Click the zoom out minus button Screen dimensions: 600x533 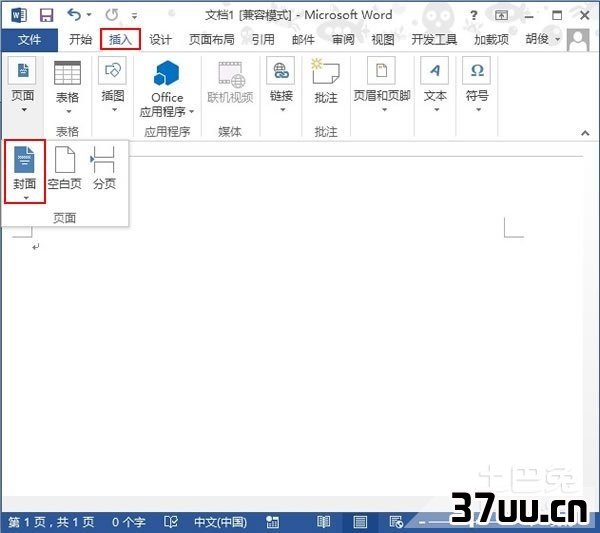[422, 522]
